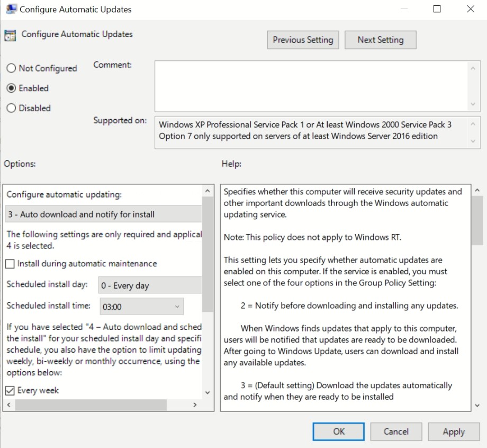Click the 'Help:' label
The image size is (487, 448).
[x=231, y=164]
